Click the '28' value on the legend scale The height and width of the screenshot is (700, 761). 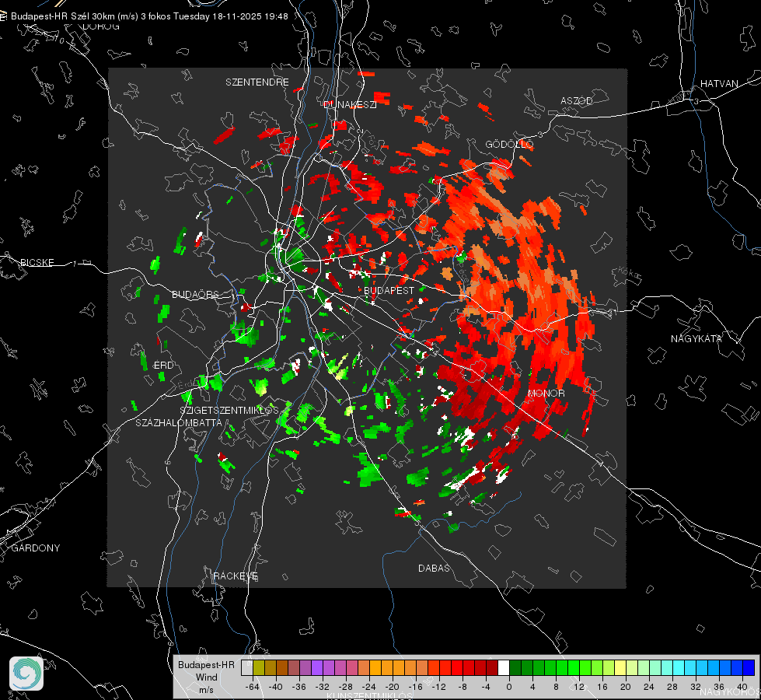coord(672,687)
